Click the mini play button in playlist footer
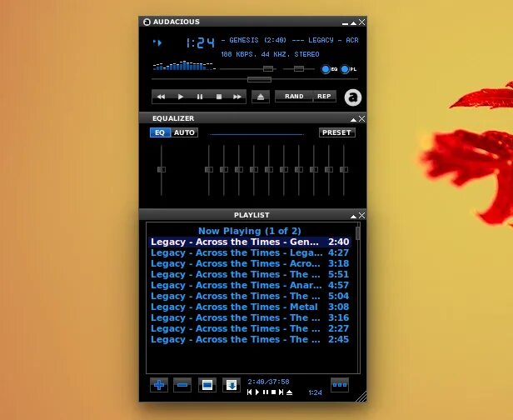 click(257, 392)
